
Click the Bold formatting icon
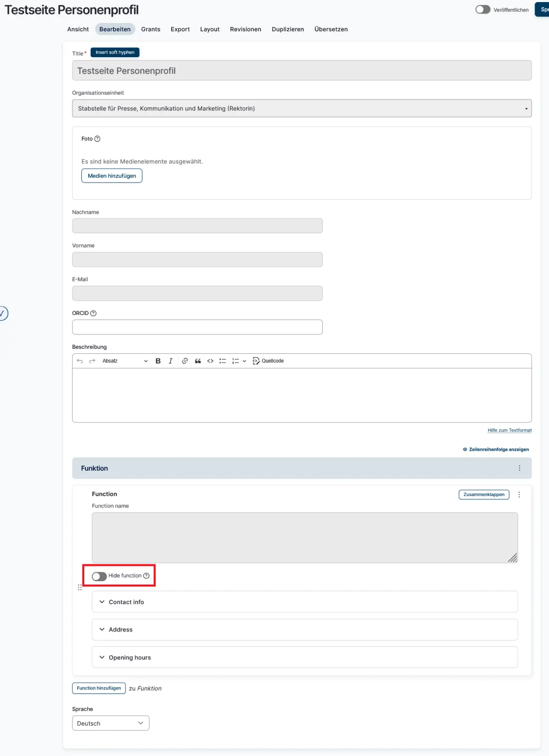coord(158,361)
